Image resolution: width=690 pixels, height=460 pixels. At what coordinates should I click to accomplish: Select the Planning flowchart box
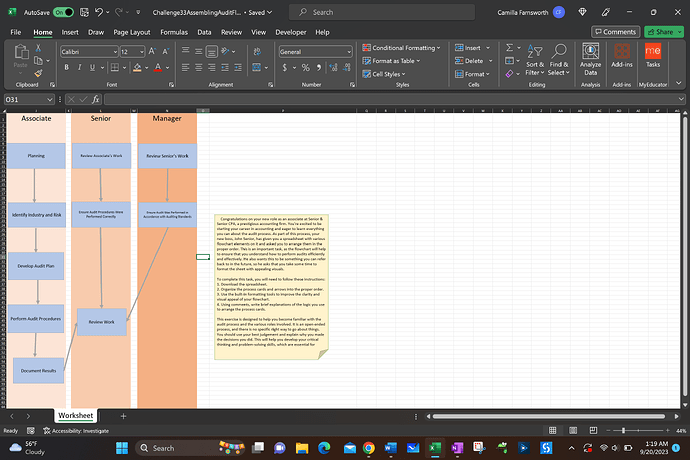36,156
